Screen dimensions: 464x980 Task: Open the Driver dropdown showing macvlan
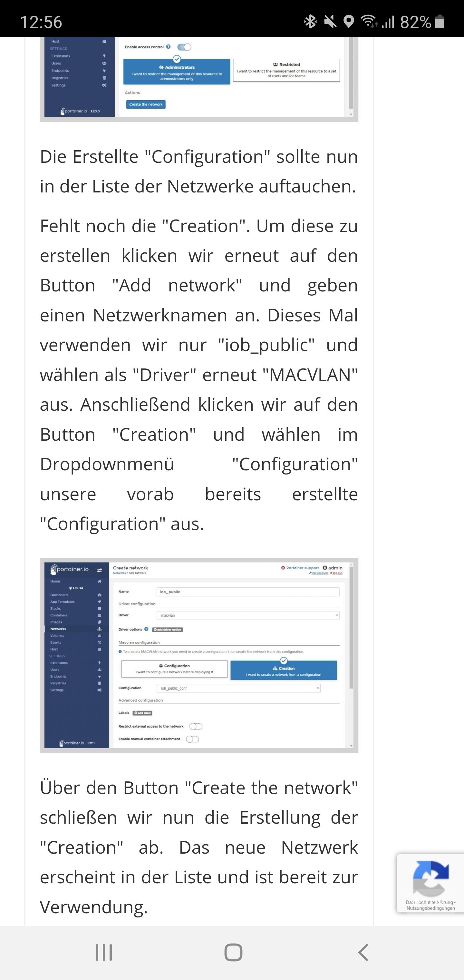pos(248,615)
